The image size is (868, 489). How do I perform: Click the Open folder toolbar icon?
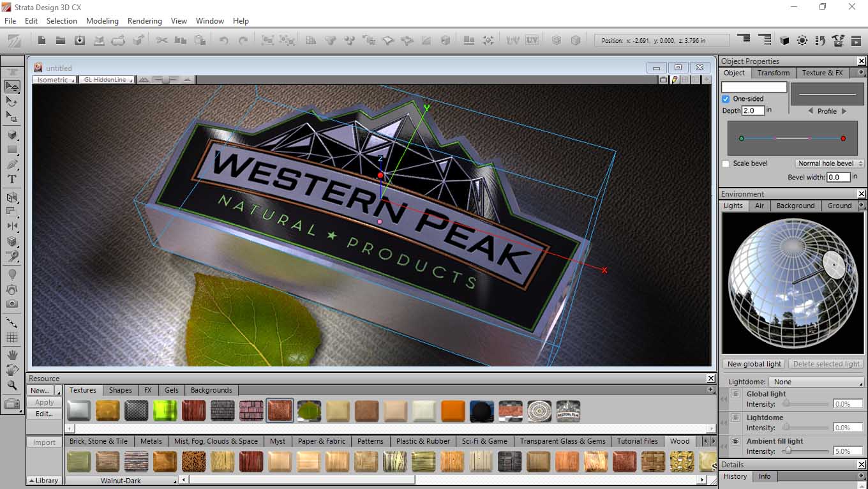[61, 40]
